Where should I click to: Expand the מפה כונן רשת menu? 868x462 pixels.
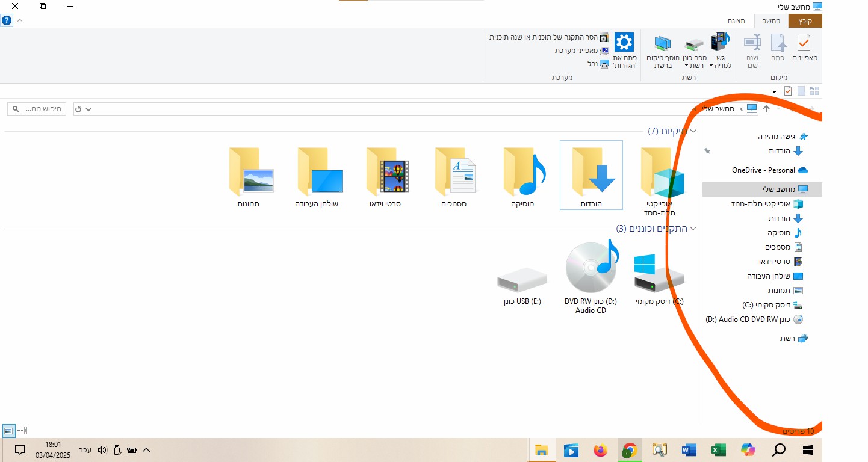pyautogui.click(x=695, y=52)
